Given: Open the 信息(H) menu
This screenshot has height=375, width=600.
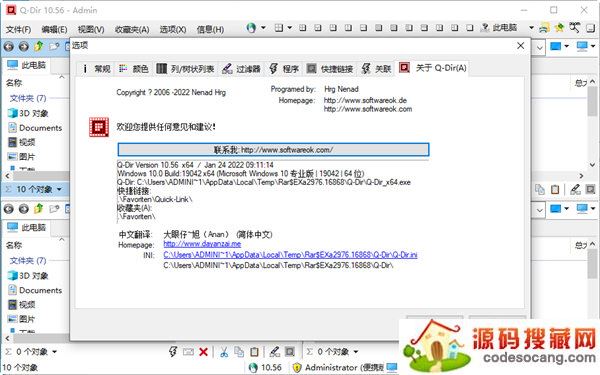Looking at the screenshot, I should (210, 29).
